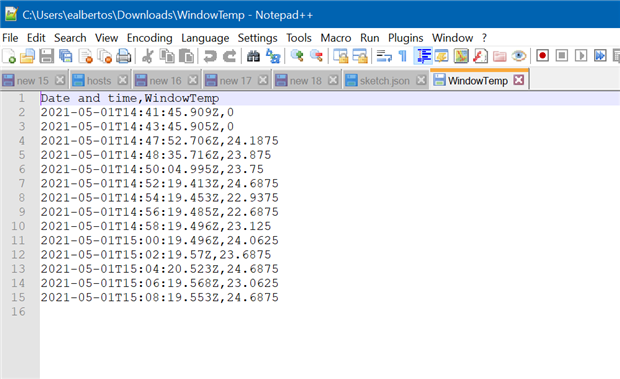Open the Encoding menu
This screenshot has width=620, height=379.
point(149,38)
